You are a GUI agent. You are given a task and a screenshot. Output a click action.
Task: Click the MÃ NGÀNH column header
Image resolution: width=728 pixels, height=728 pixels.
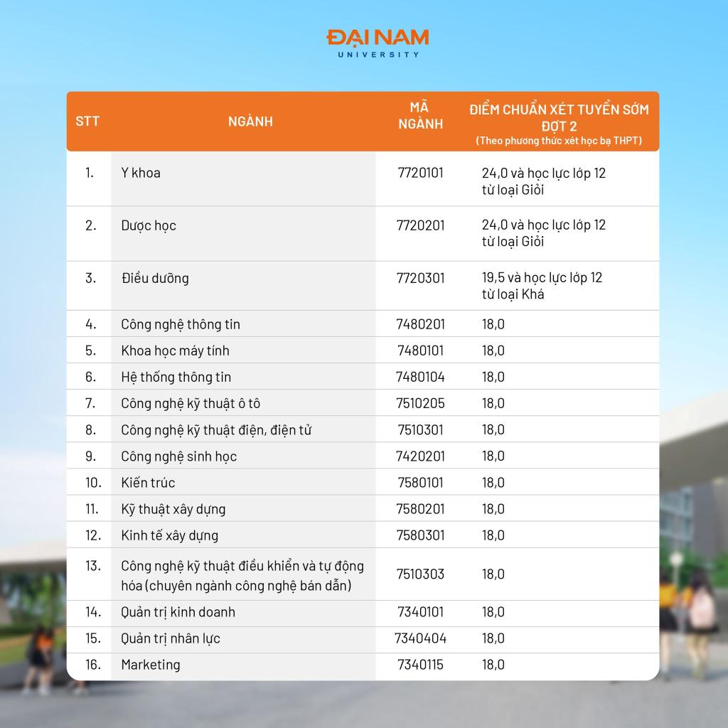(x=420, y=116)
